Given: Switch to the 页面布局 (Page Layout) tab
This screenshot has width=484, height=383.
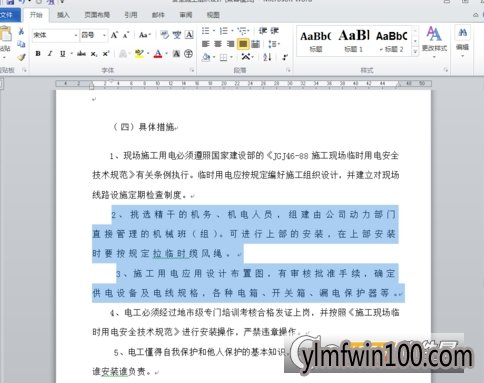Looking at the screenshot, I should pos(97,15).
